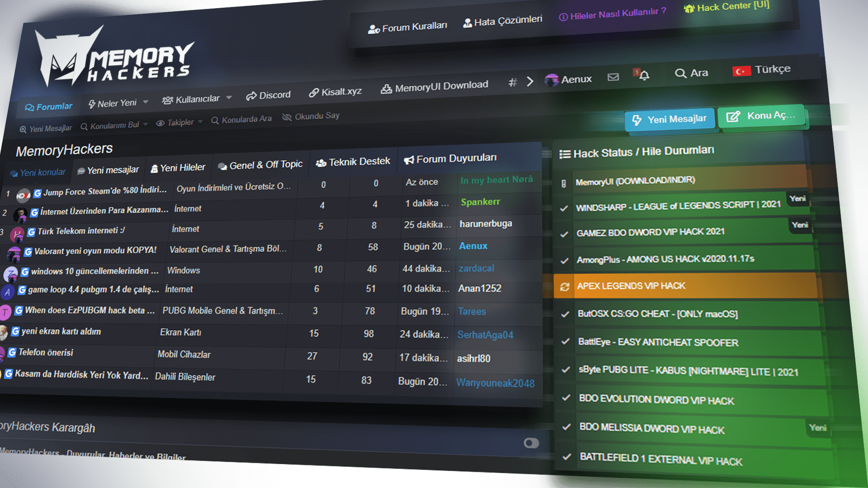Image resolution: width=868 pixels, height=488 pixels.
Task: Click the Yeni Mesajlar sub-navigation link
Action: click(x=46, y=129)
